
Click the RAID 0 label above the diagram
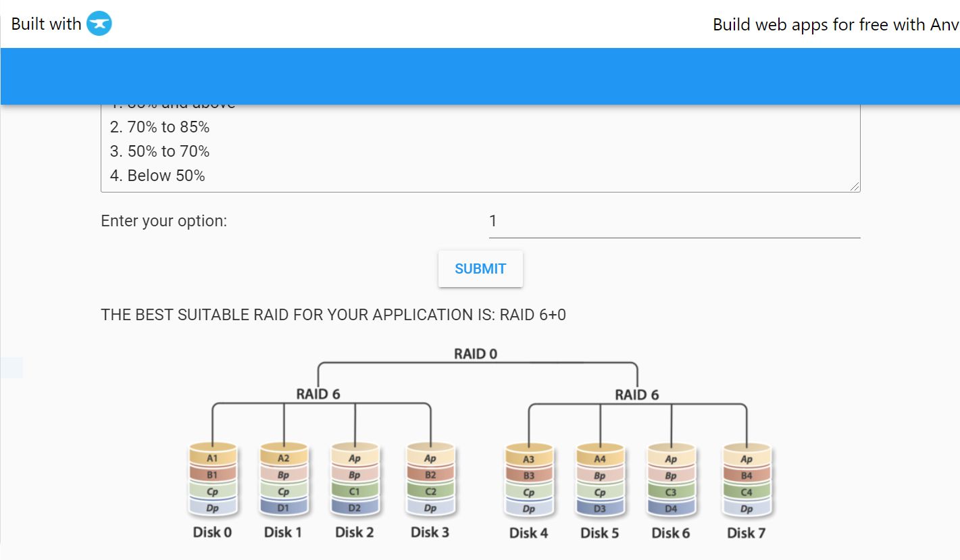[476, 353]
